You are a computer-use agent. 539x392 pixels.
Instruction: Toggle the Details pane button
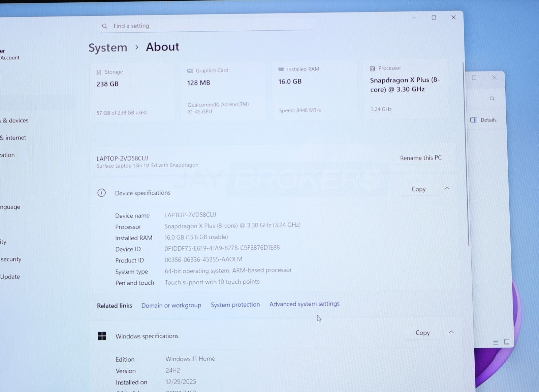point(483,120)
